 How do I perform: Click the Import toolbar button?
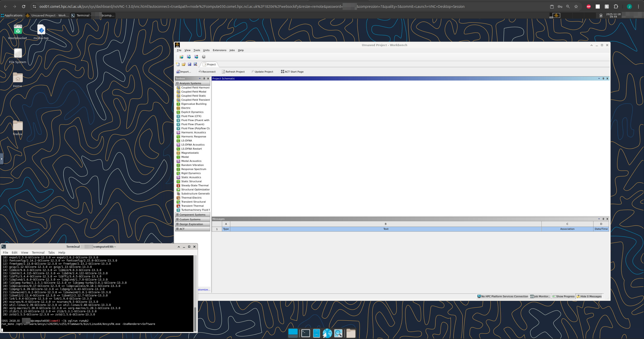coord(184,72)
